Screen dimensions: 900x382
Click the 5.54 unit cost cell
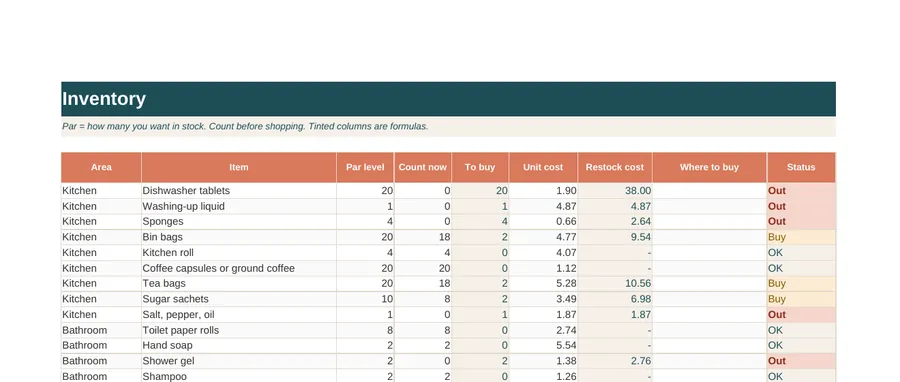[x=543, y=345]
